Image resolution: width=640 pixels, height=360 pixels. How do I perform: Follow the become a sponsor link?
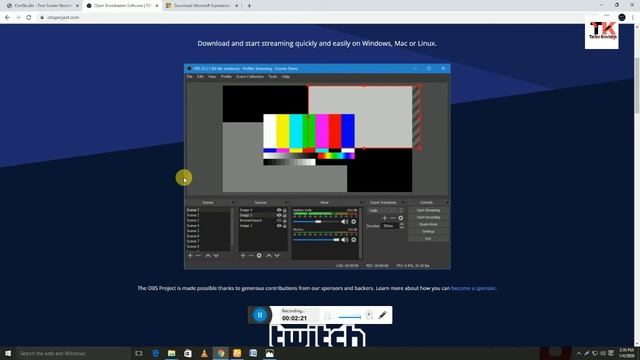473,288
